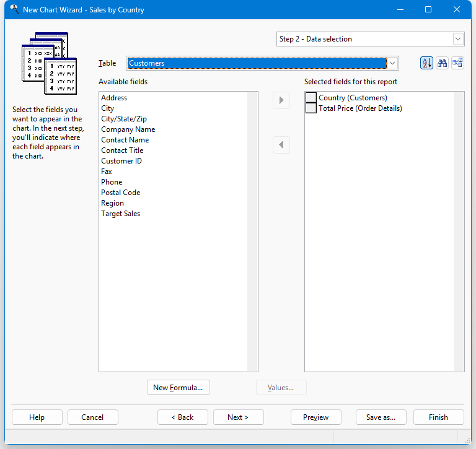The image size is (476, 449).
Task: Click the right arrow add field button
Action: [x=281, y=100]
